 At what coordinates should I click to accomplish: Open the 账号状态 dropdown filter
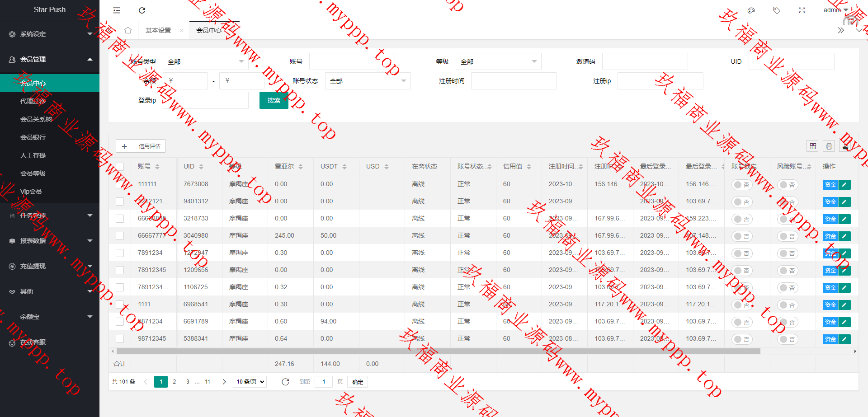pos(368,81)
